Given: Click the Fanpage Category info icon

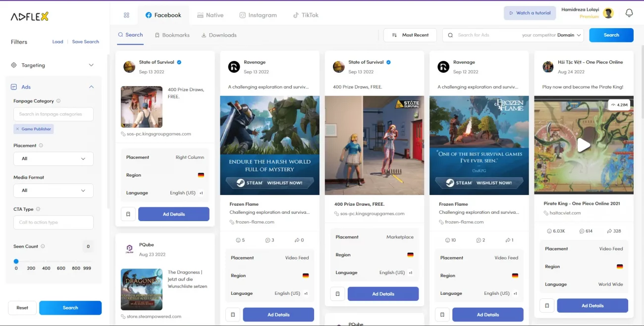Looking at the screenshot, I should pyautogui.click(x=58, y=101).
